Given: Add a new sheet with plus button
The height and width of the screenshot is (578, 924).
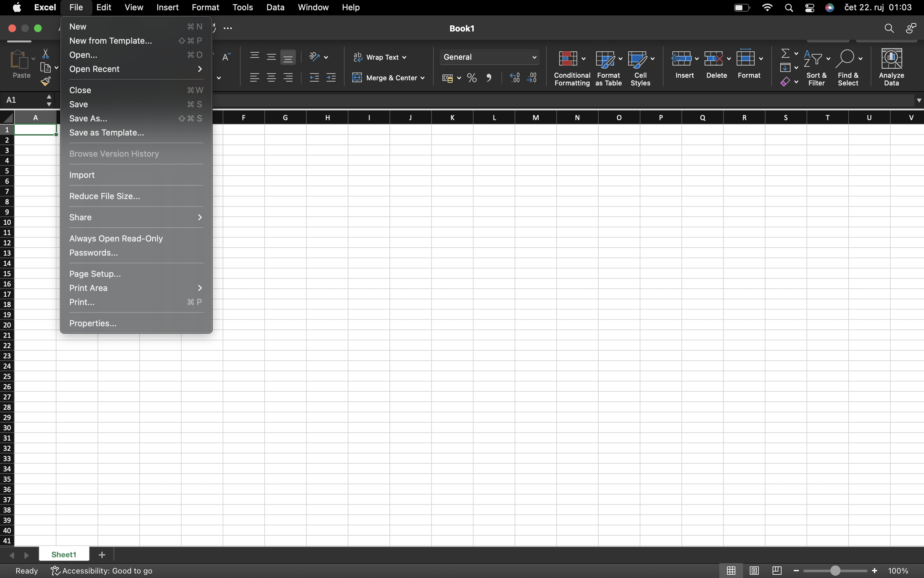Looking at the screenshot, I should pyautogui.click(x=102, y=555).
